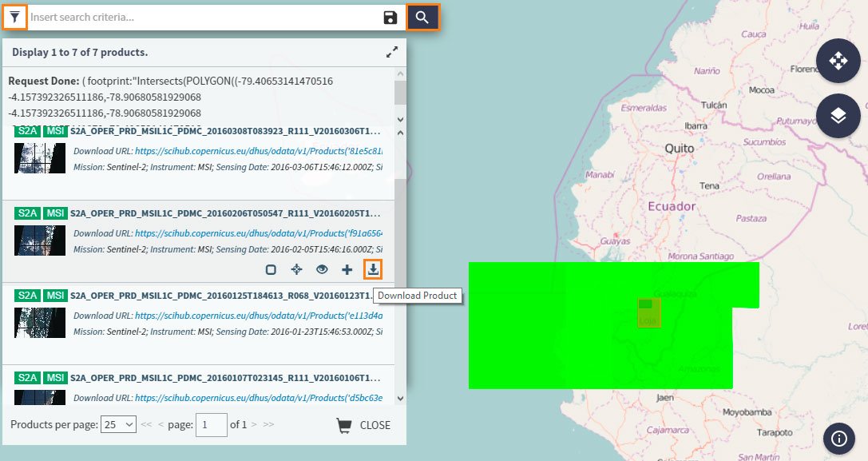
Task: Click the S2A badge of product 20160206T050547
Action: pyautogui.click(x=28, y=213)
